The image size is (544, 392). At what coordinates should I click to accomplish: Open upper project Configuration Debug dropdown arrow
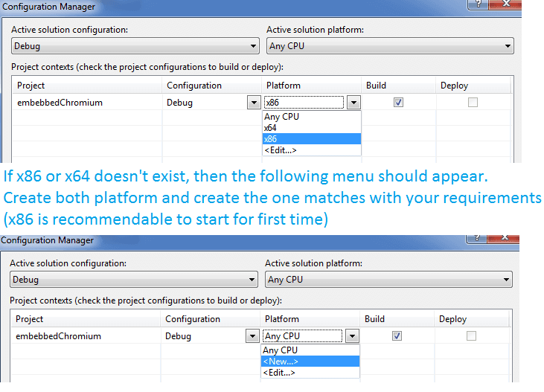pyautogui.click(x=255, y=103)
